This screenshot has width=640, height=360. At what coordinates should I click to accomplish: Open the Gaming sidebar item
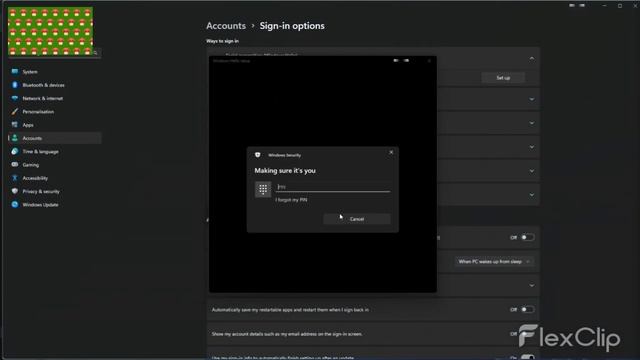tap(54, 164)
